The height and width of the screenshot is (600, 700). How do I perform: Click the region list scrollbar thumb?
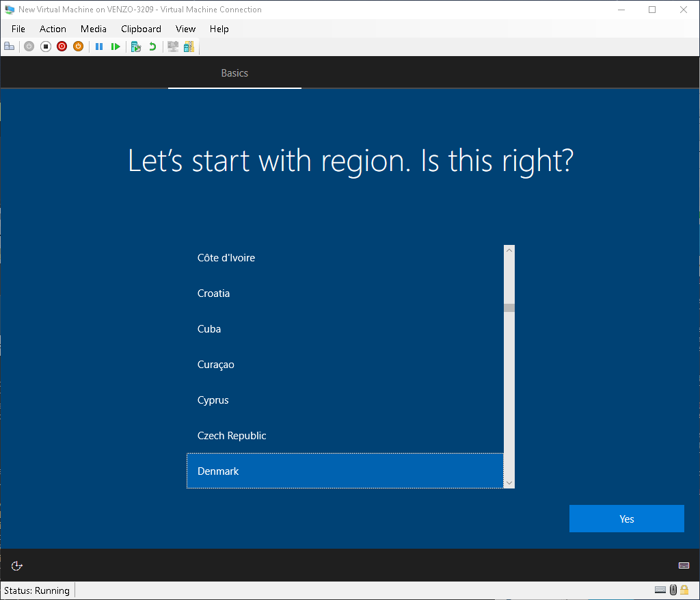(509, 308)
